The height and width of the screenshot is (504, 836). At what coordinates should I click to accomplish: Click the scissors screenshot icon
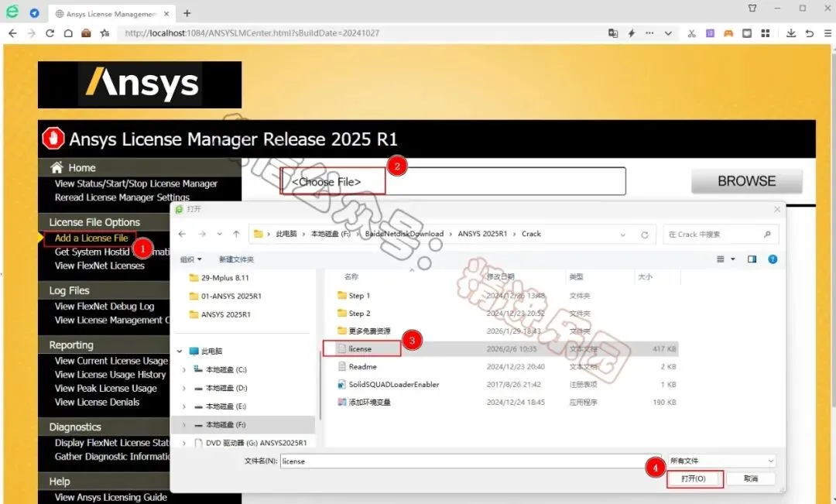(x=691, y=33)
